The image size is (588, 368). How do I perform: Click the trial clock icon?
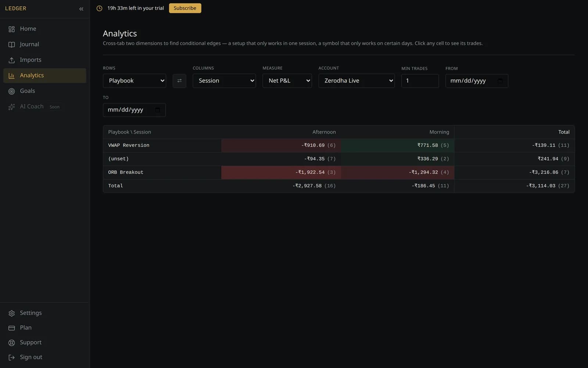[99, 8]
